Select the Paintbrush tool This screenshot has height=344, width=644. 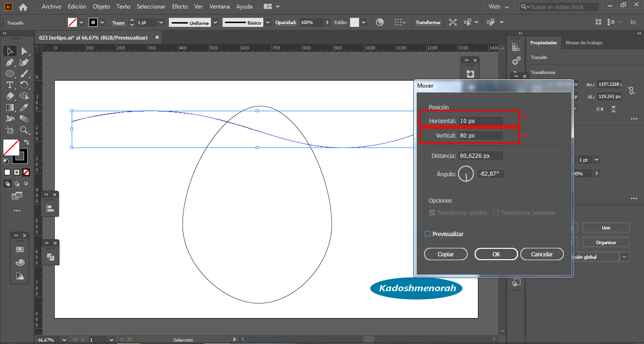24,74
